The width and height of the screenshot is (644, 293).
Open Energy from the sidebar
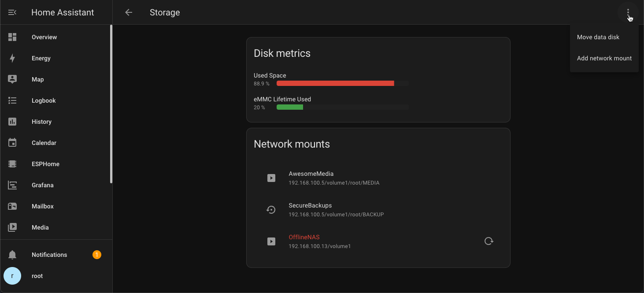56,58
